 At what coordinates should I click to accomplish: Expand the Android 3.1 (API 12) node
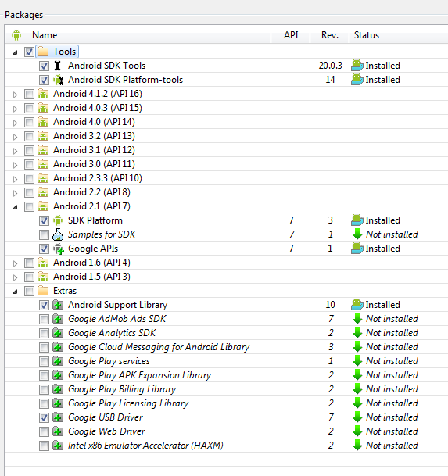point(15,151)
